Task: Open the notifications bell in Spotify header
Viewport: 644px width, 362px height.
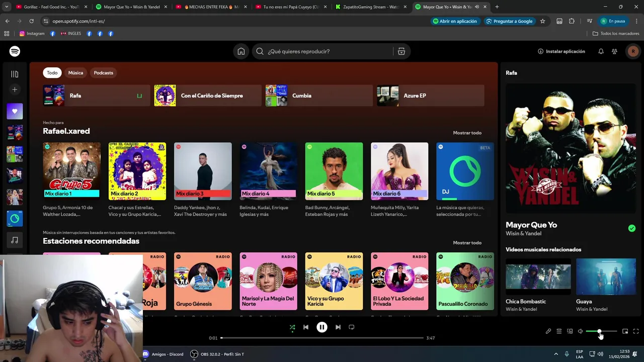Action: tap(601, 51)
